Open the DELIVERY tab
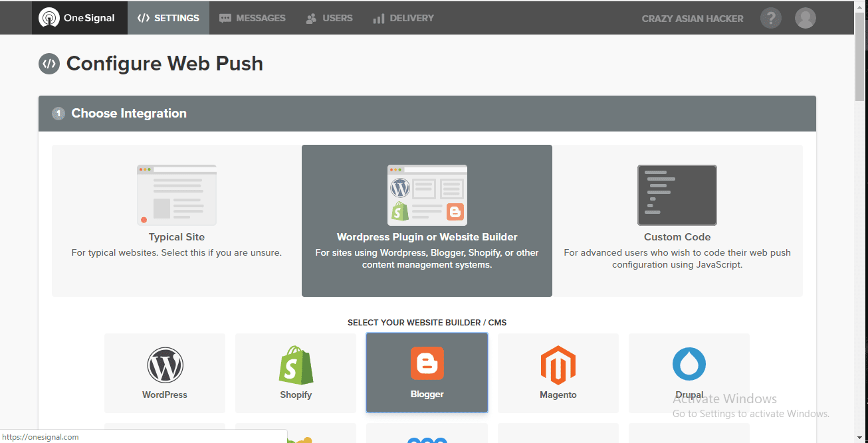 403,18
